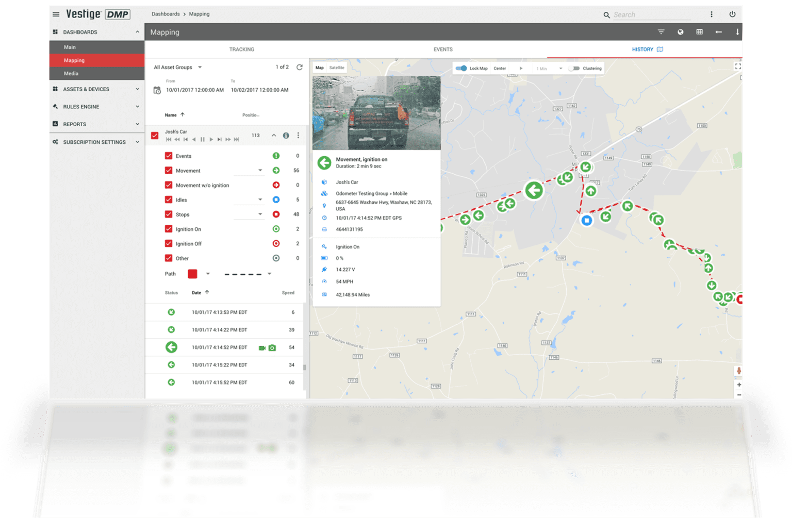Click the map play button beside Center
The width and height of the screenshot is (792, 532).
click(521, 69)
